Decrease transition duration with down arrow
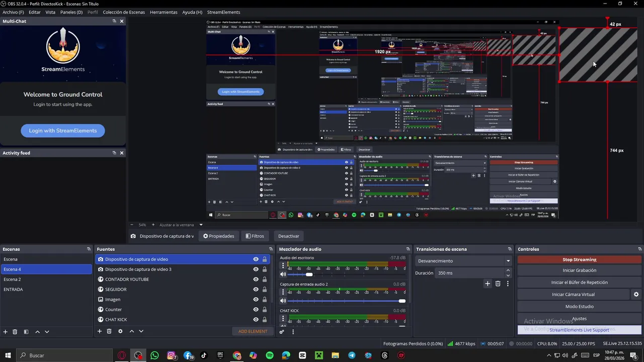This screenshot has width=644, height=362. tap(508, 276)
